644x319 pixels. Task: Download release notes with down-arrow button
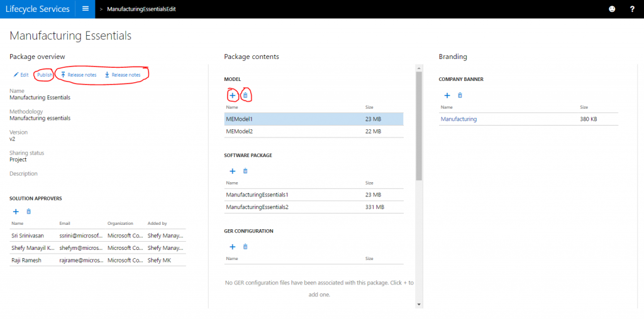[123, 75]
